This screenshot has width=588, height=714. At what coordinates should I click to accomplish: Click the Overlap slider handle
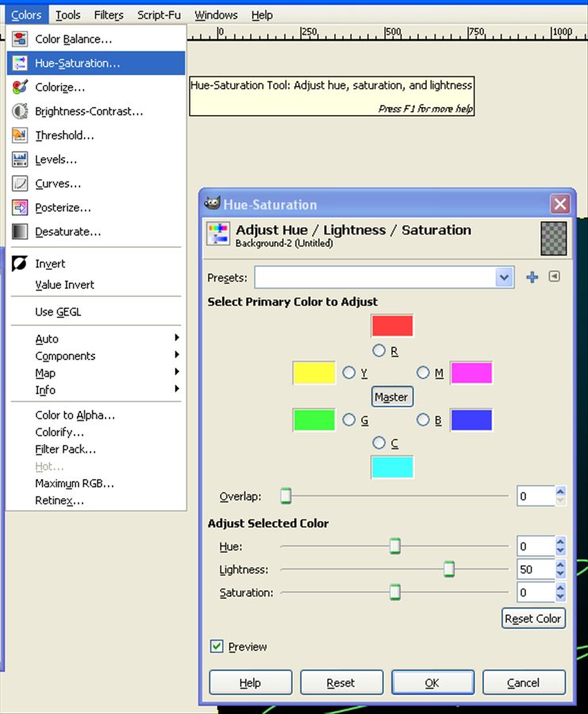pyautogui.click(x=286, y=495)
